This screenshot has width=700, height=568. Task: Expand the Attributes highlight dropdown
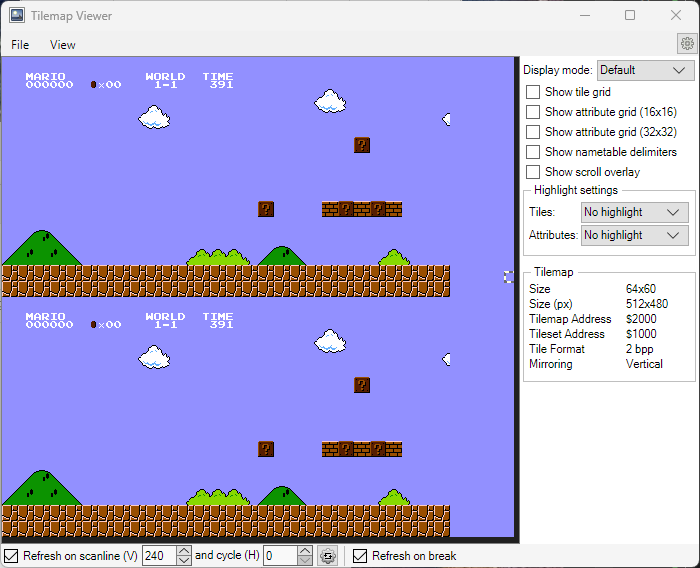click(634, 235)
